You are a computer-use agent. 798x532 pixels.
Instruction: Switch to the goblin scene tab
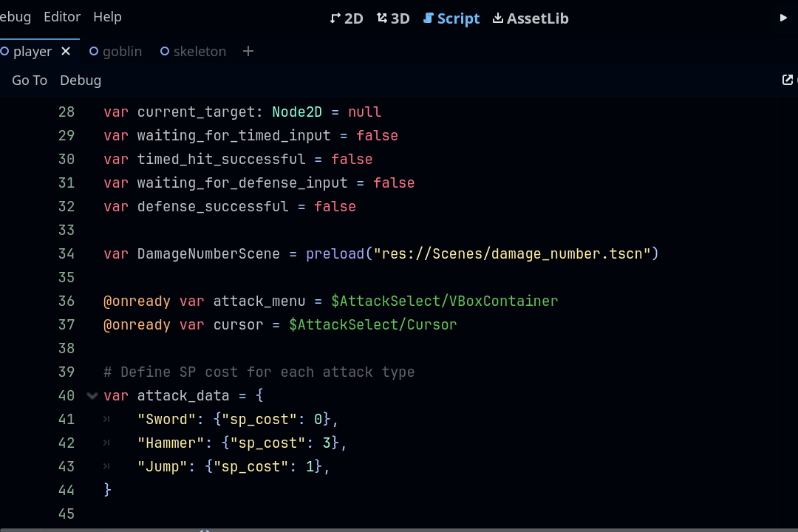point(115,52)
